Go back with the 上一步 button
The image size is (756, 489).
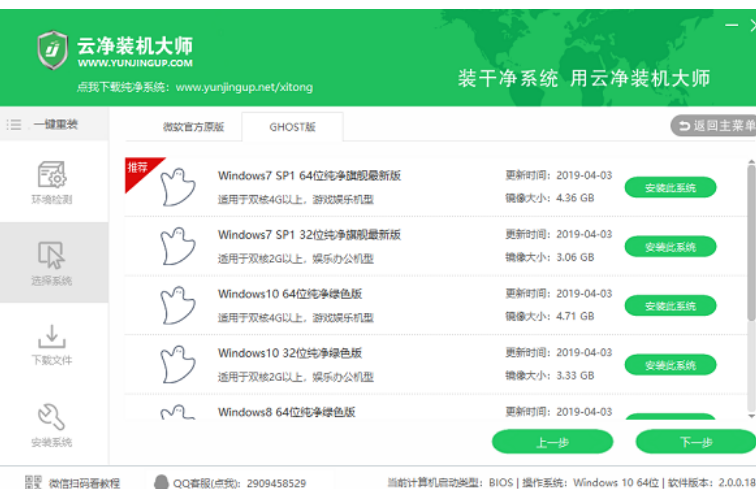pyautogui.click(x=553, y=442)
